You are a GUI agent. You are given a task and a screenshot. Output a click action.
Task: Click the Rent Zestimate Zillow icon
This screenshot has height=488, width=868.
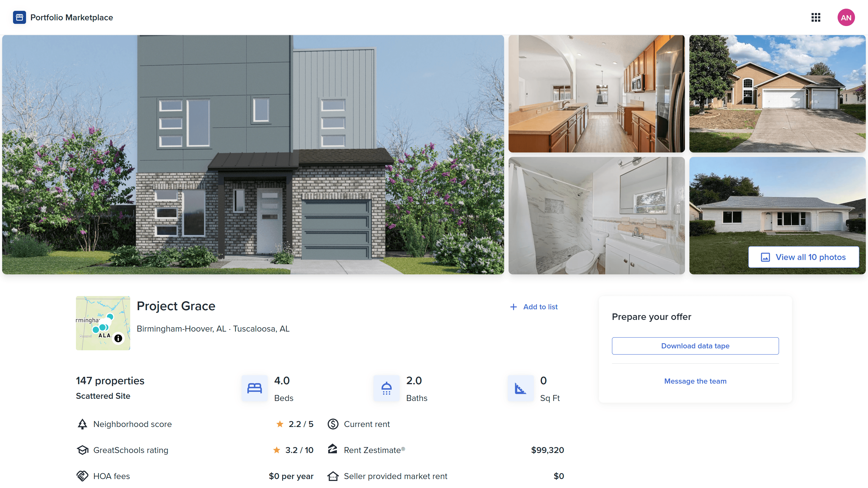333,449
